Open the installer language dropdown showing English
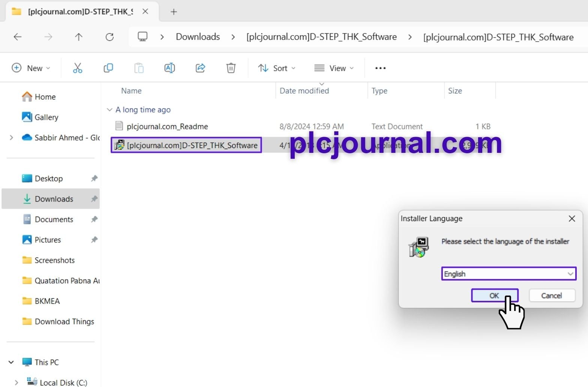The width and height of the screenshot is (588, 387). 508,274
